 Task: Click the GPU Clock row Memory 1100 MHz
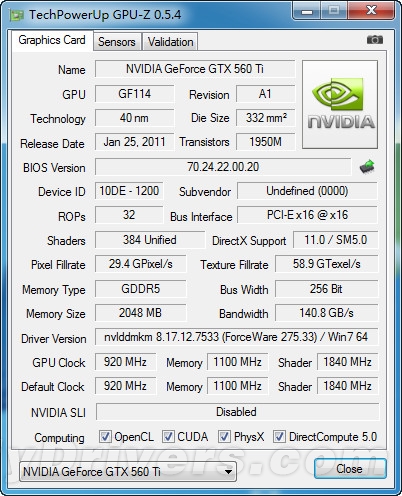point(237,362)
